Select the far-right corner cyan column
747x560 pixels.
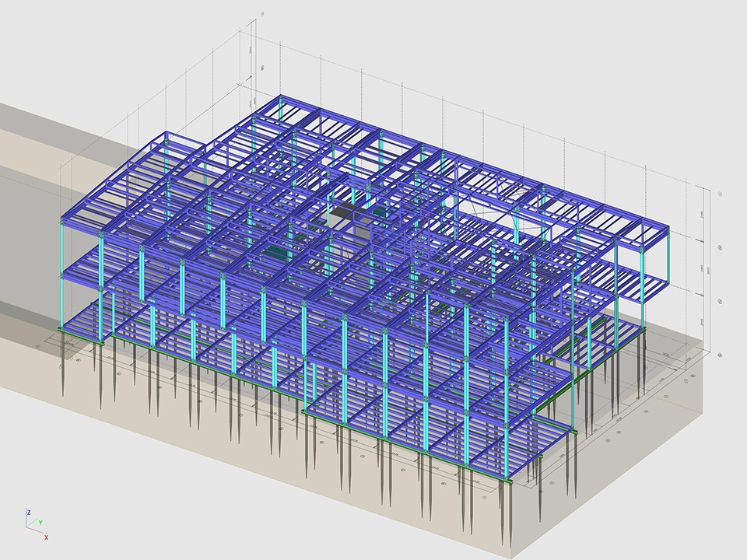[x=642, y=288]
